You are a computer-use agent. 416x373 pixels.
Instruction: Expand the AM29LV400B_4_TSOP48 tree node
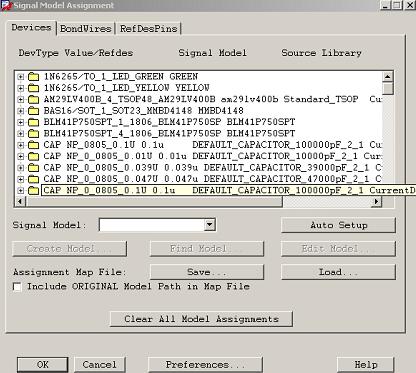click(21, 99)
